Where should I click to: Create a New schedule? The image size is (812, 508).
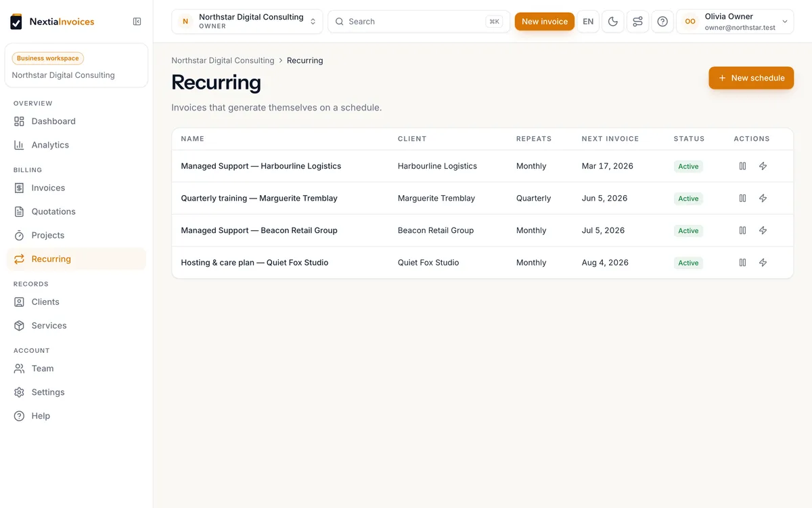tap(751, 78)
